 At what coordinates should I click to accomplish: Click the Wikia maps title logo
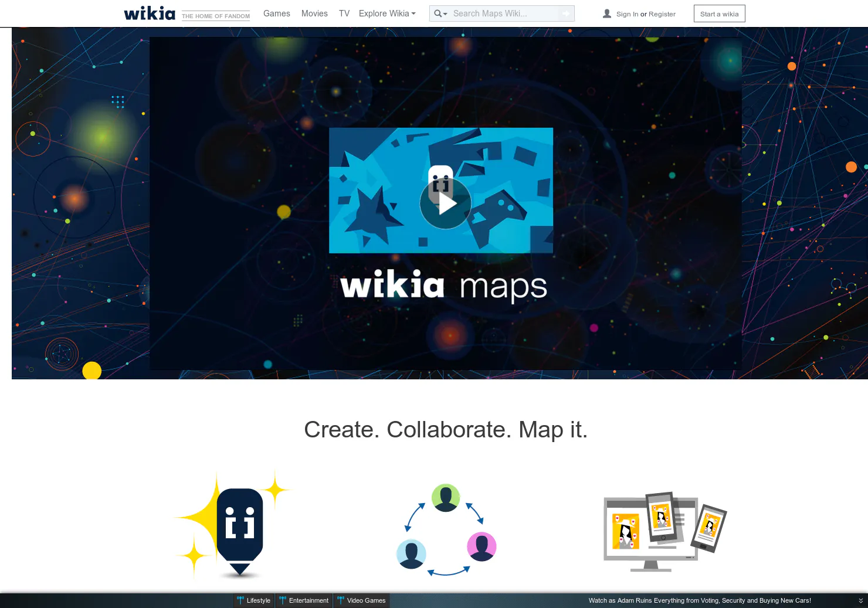tap(443, 286)
